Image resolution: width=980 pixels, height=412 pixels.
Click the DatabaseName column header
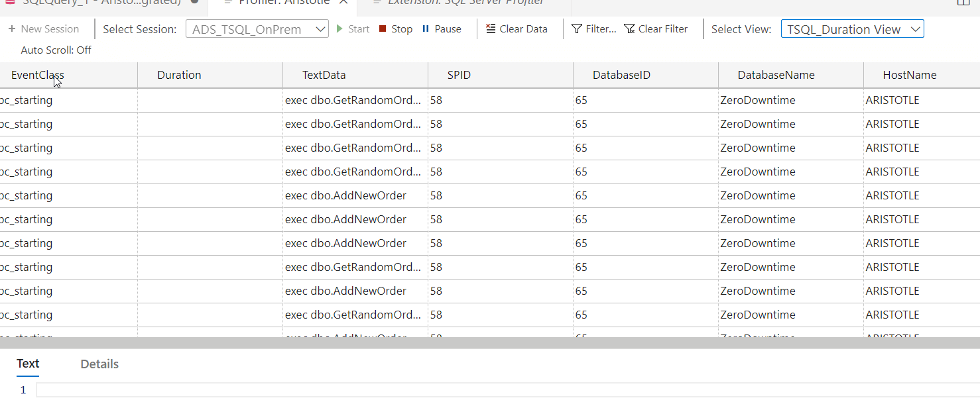pos(776,75)
